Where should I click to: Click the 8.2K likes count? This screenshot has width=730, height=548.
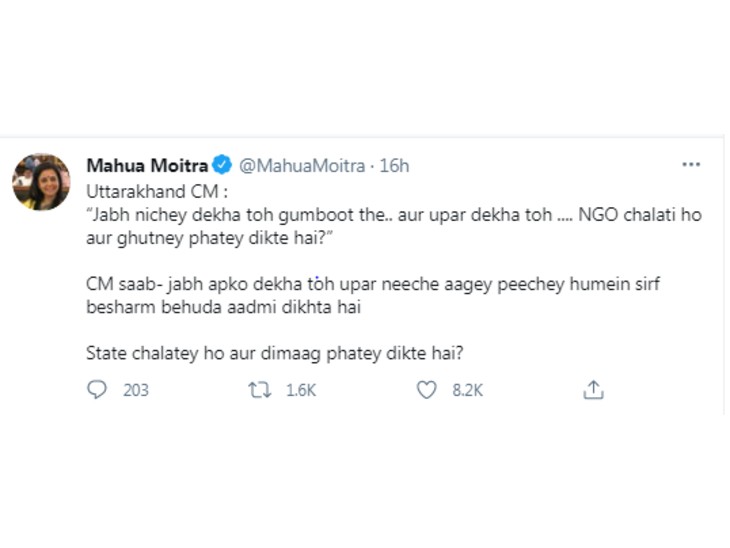pos(467,390)
